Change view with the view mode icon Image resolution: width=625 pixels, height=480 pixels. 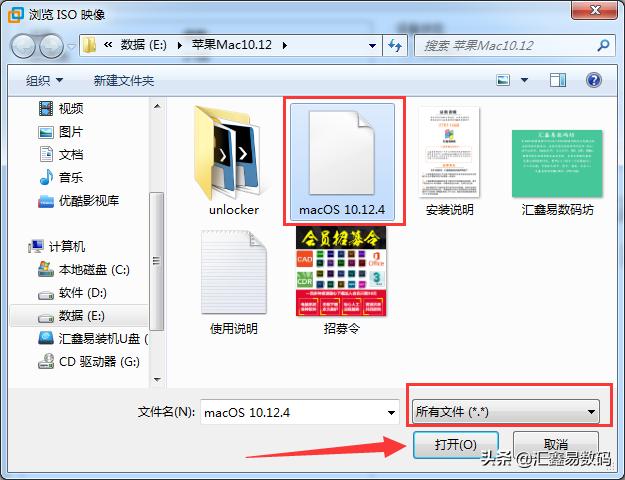(503, 80)
